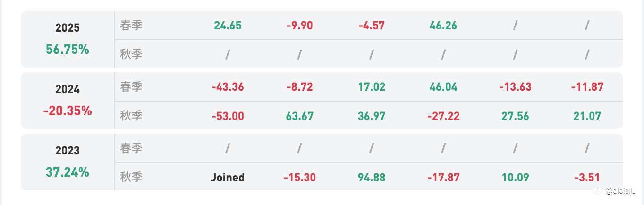
Task: Click the 46.26 value in 2025 spring
Action: click(443, 26)
